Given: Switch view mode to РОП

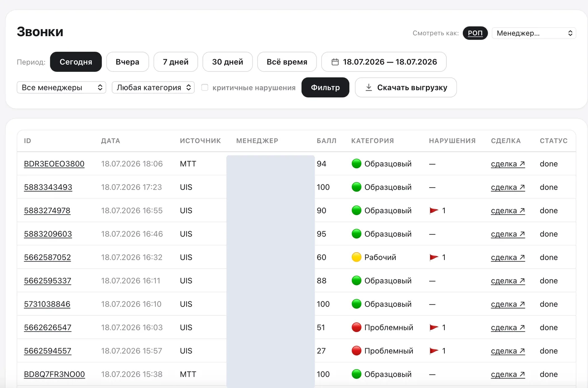Looking at the screenshot, I should point(475,33).
